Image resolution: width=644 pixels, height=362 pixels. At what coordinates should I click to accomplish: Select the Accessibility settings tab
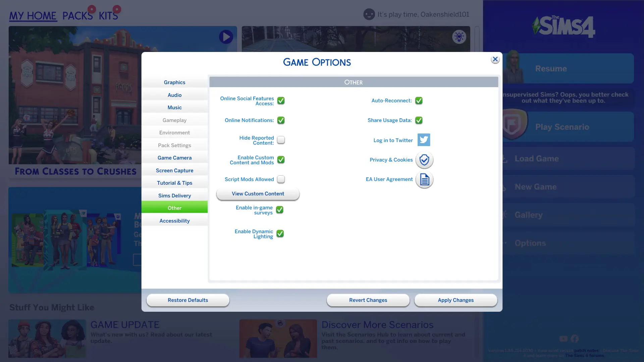click(174, 220)
